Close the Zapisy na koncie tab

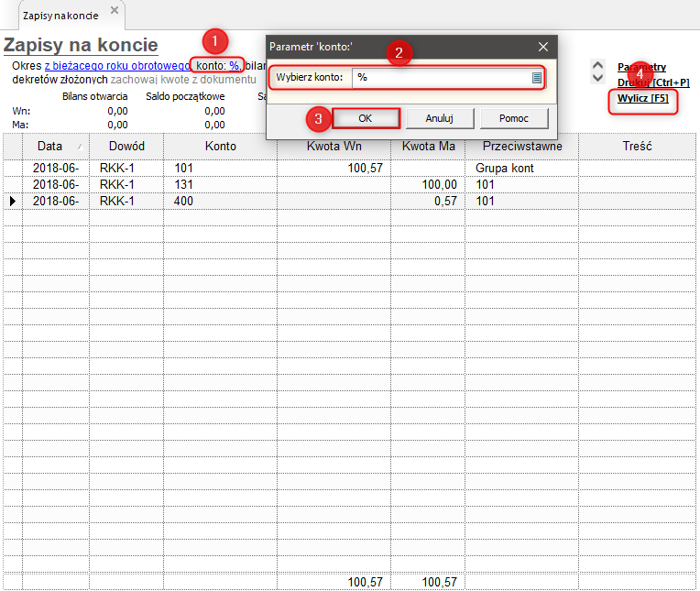coord(115,10)
